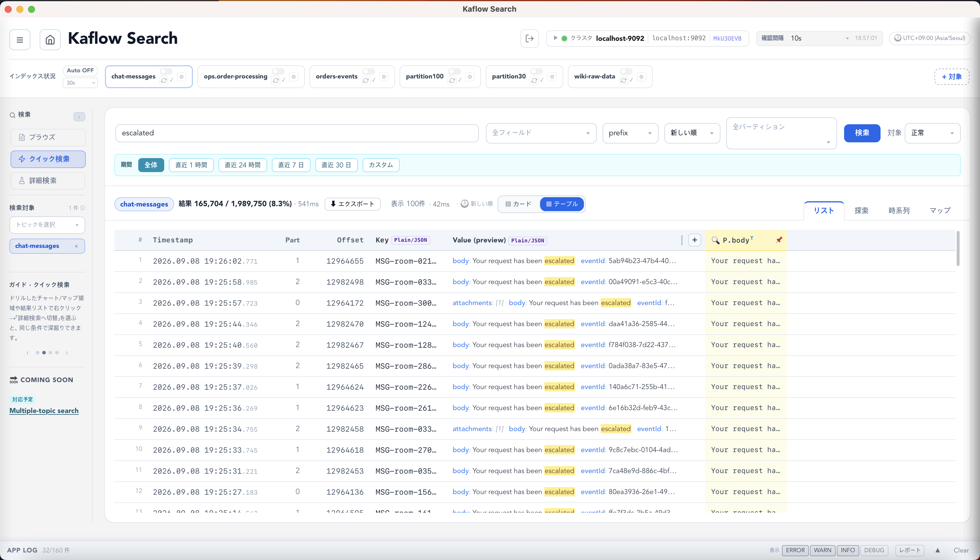Remove chat-messages from search targets

pos(76,246)
